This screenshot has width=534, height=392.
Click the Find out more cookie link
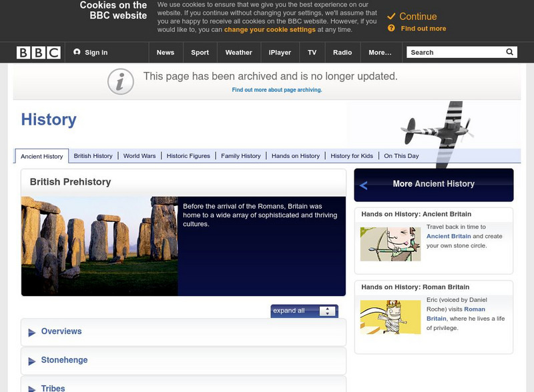[423, 29]
